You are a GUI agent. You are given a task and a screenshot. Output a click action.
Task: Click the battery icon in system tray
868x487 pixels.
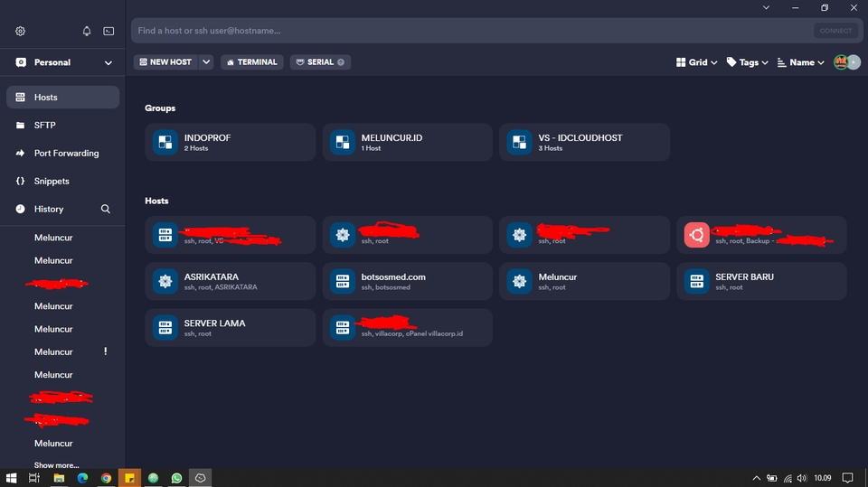click(771, 478)
